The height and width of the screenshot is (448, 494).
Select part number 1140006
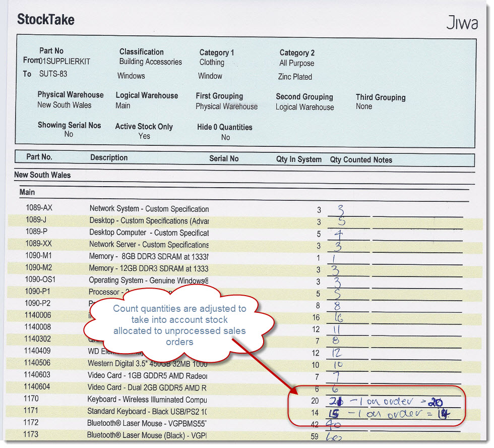pos(37,315)
